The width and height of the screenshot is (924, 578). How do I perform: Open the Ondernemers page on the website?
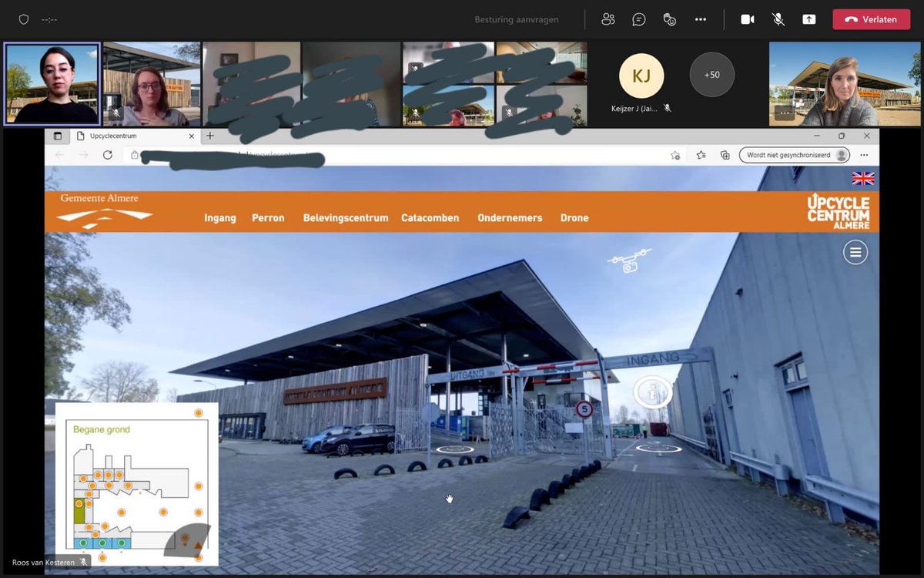tap(510, 218)
